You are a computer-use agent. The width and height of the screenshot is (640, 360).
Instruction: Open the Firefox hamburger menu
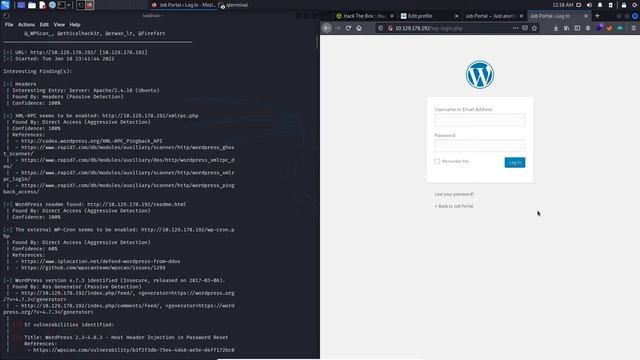[633, 28]
